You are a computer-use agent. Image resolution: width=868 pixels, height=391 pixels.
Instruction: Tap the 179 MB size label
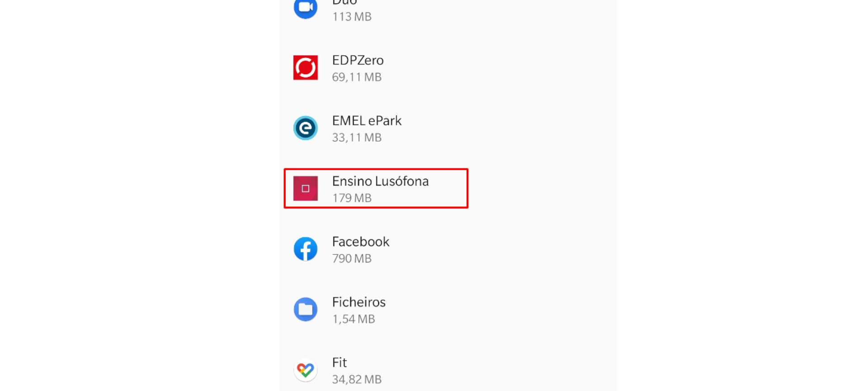tap(352, 198)
